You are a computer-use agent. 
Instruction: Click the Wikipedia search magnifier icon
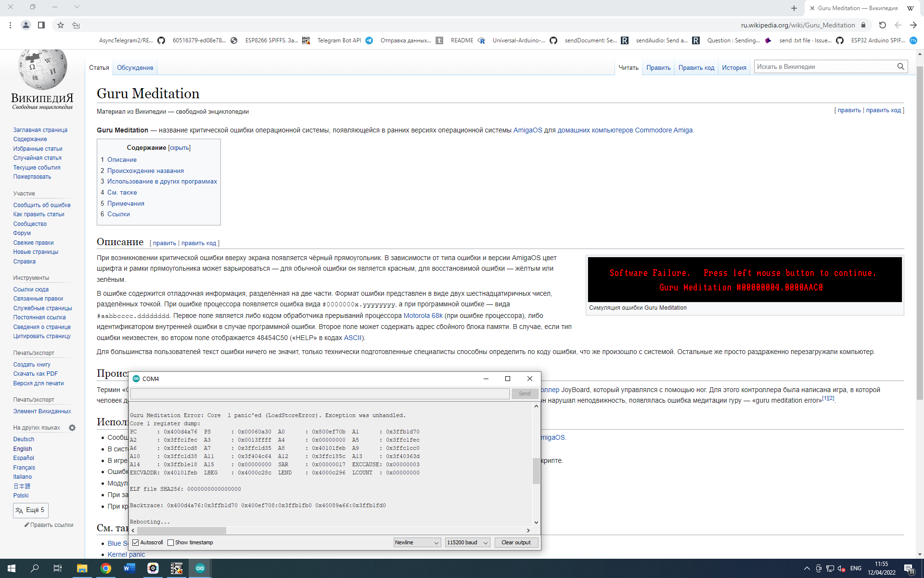tap(900, 66)
